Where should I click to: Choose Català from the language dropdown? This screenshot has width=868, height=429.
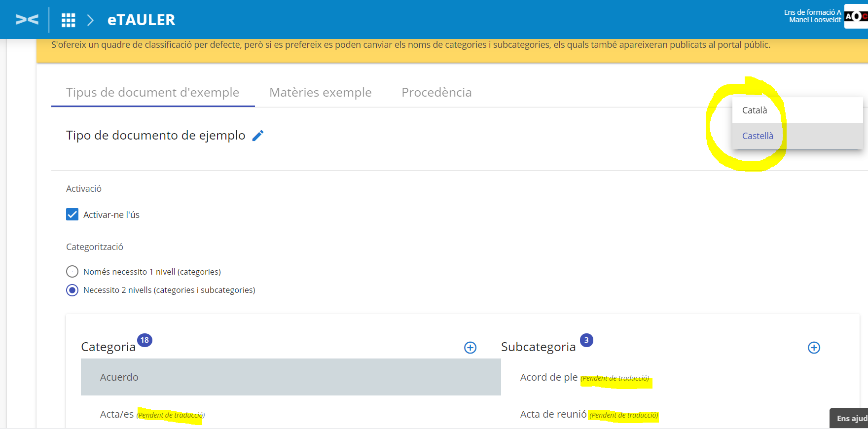click(x=755, y=110)
